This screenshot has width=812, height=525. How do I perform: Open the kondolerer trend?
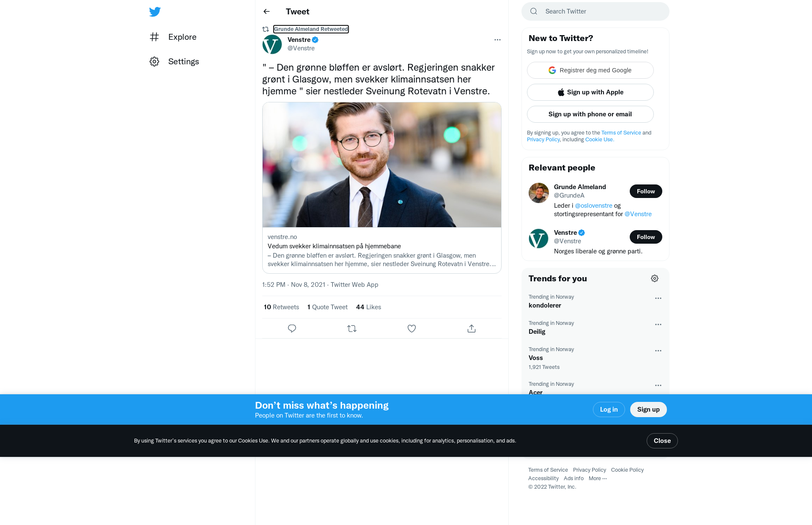click(545, 305)
